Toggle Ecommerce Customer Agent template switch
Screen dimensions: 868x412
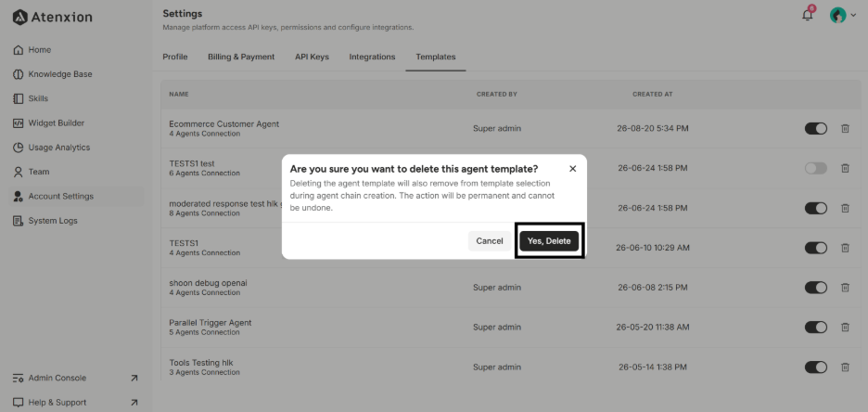coord(815,128)
